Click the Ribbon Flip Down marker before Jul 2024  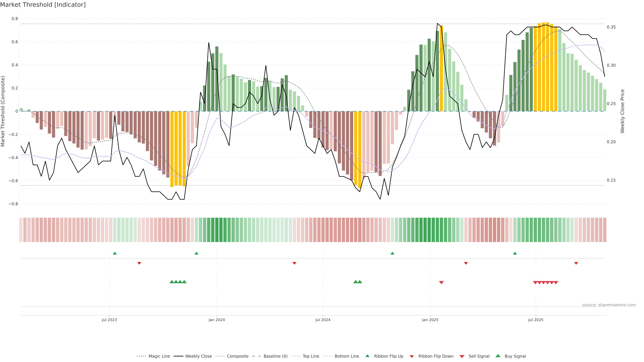294,263
